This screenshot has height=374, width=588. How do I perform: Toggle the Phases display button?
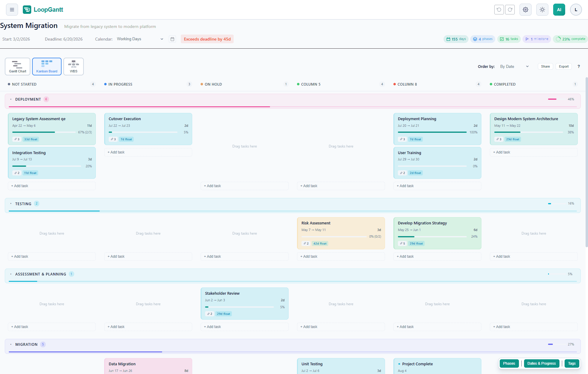(509, 363)
